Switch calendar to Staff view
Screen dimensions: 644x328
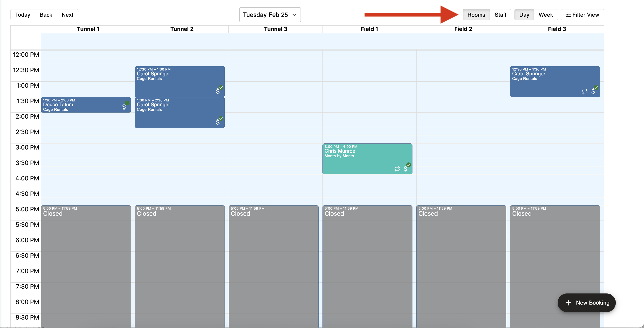pyautogui.click(x=500, y=15)
